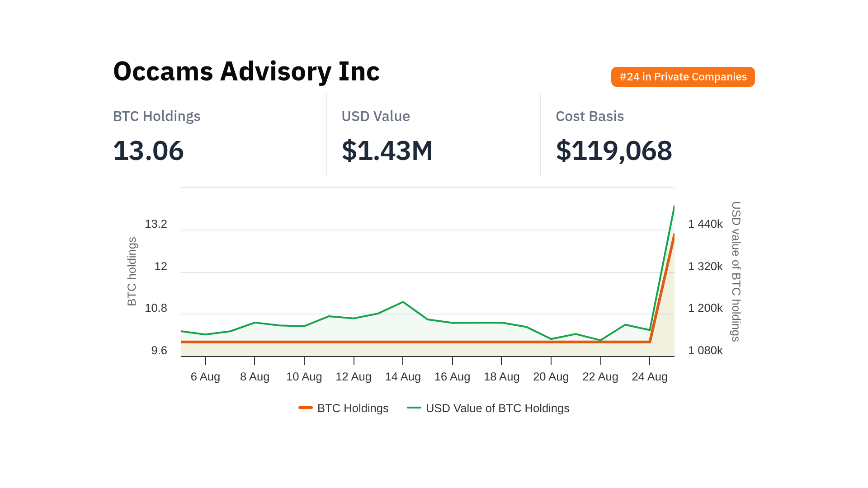The height and width of the screenshot is (488, 868).
Task: Click the 13.06 BTC Holdings value
Action: pyautogui.click(x=148, y=150)
